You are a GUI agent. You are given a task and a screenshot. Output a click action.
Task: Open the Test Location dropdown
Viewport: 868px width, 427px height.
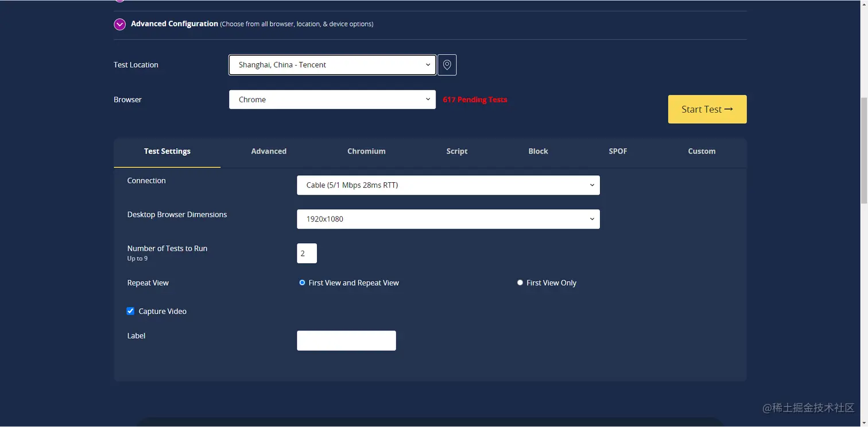pyautogui.click(x=332, y=65)
